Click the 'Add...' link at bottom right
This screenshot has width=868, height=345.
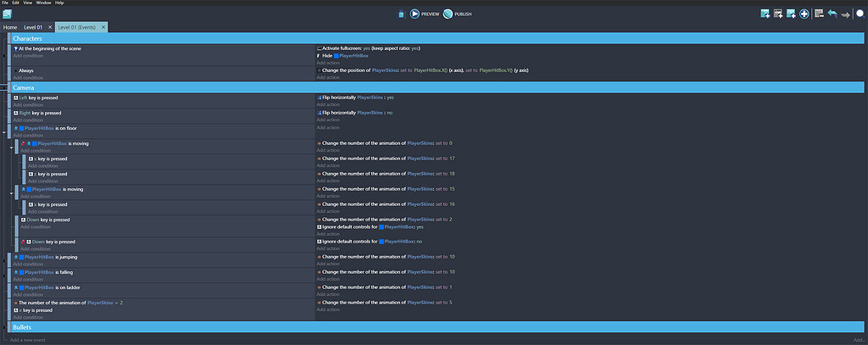(860, 339)
